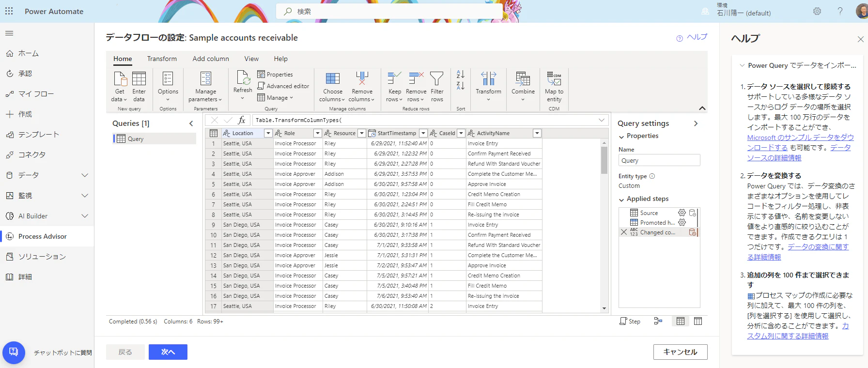Switch to schema view in status bar
This screenshot has width=868, height=368.
[x=698, y=321]
